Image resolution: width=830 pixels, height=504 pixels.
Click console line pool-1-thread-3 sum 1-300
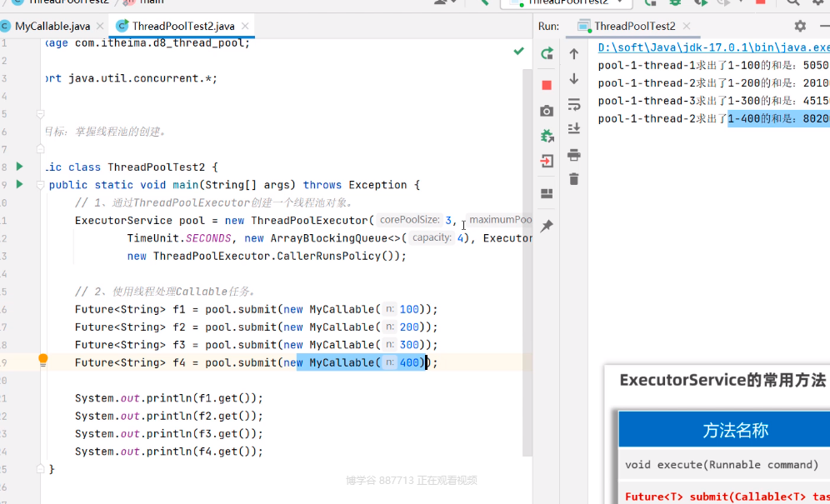point(714,101)
